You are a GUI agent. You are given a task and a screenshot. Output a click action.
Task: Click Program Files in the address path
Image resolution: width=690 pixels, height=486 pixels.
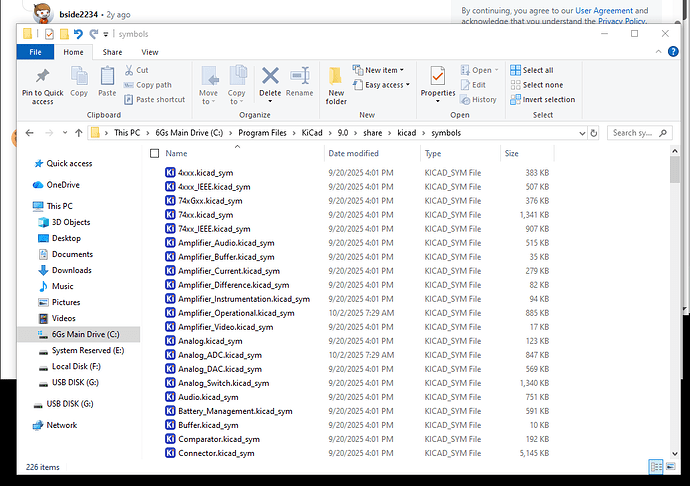click(x=262, y=133)
